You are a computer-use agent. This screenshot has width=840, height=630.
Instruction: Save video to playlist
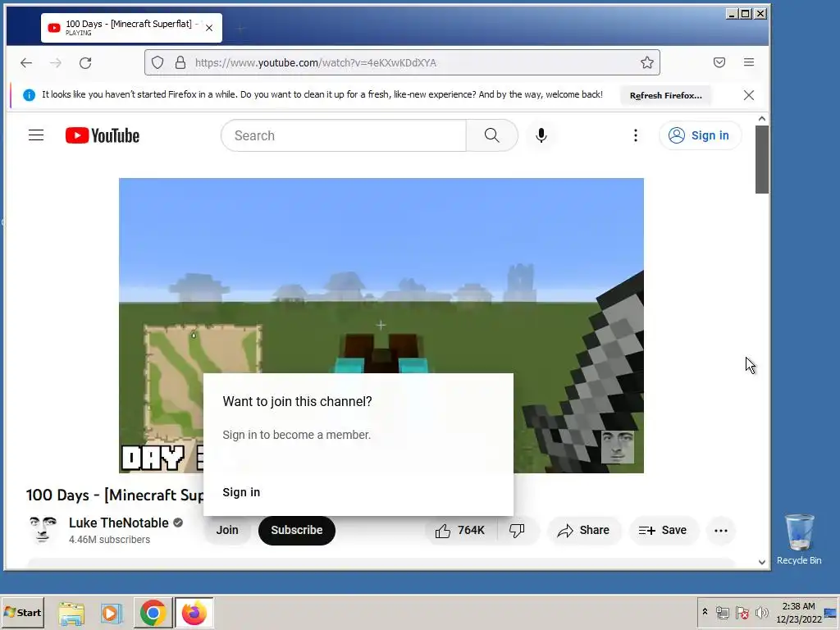(x=663, y=531)
